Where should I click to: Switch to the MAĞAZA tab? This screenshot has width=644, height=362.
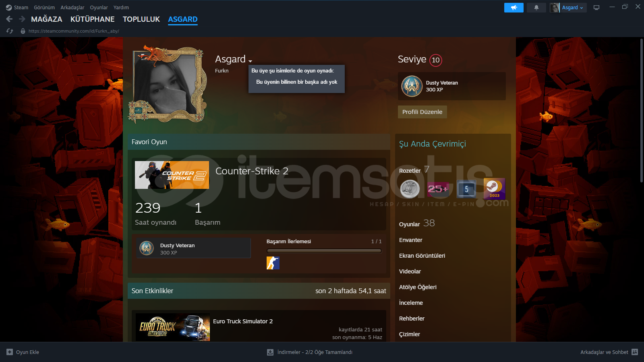[x=47, y=19]
